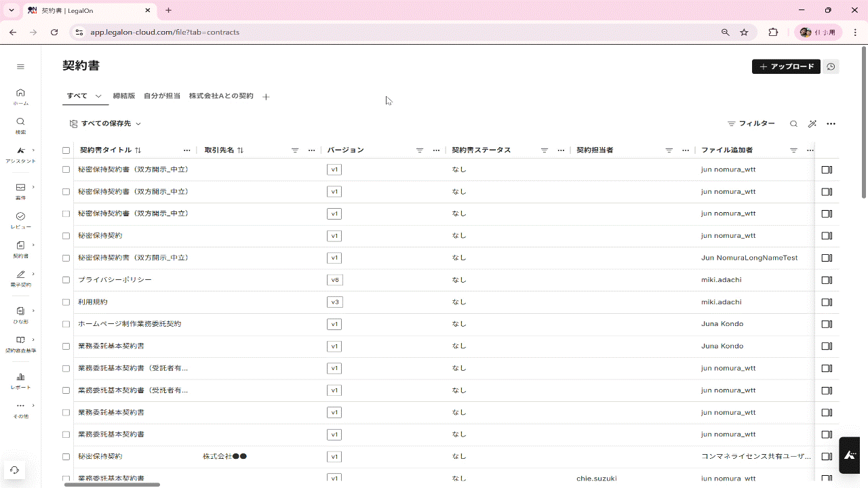Open 検索 from the sidebar
Image resolution: width=868 pixels, height=488 pixels.
20,125
